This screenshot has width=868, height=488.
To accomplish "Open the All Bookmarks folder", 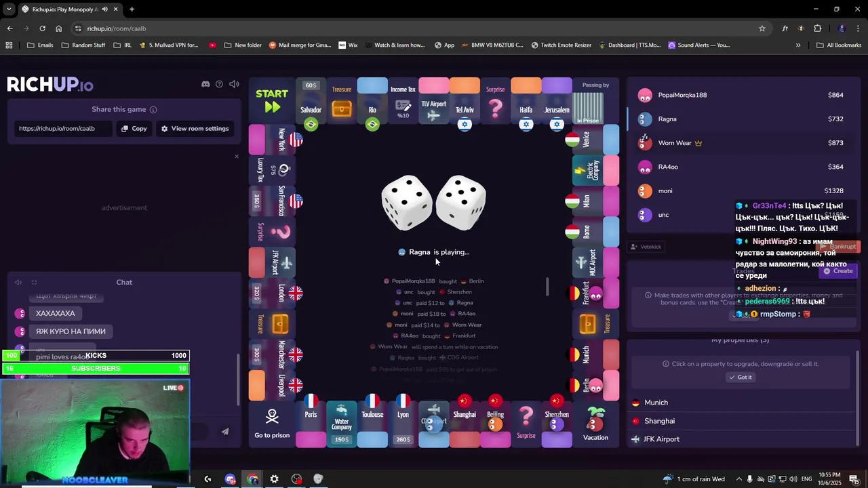I will pos(839,45).
